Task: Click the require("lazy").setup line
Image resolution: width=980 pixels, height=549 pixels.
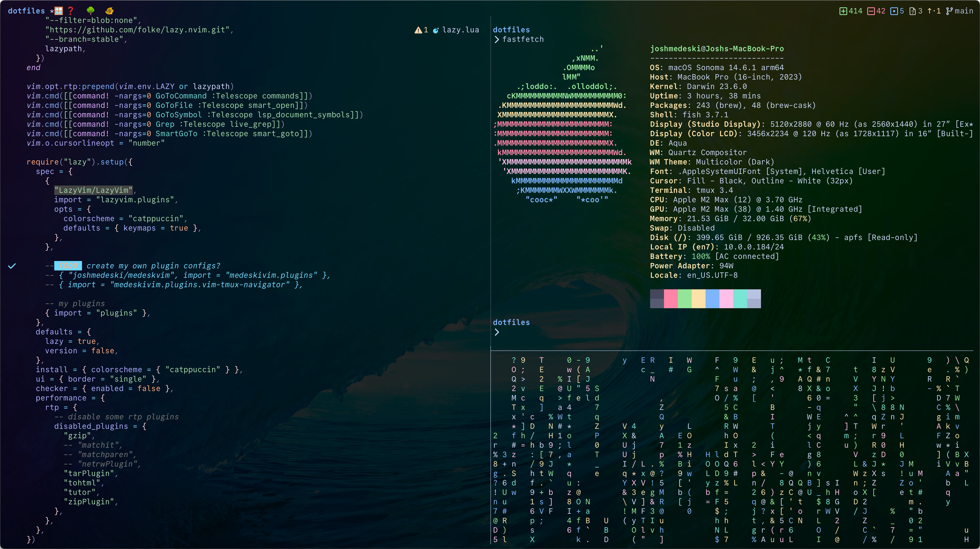Action: [x=79, y=162]
